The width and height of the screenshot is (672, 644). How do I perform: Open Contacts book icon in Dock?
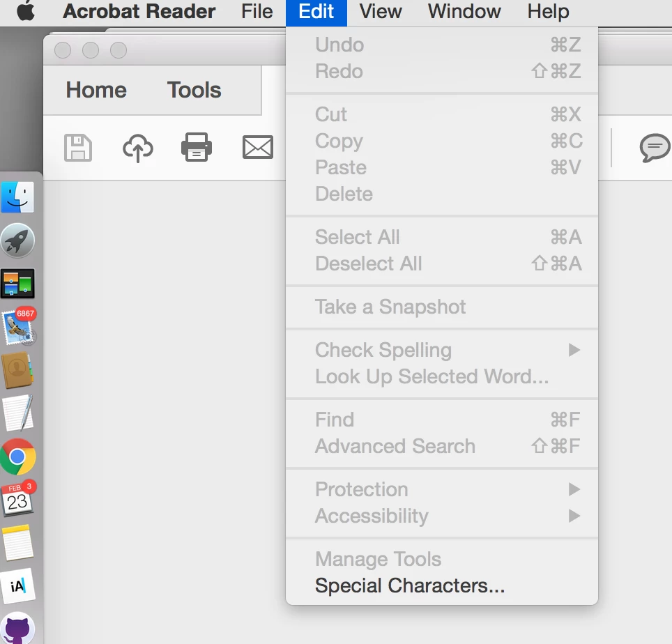tap(17, 370)
